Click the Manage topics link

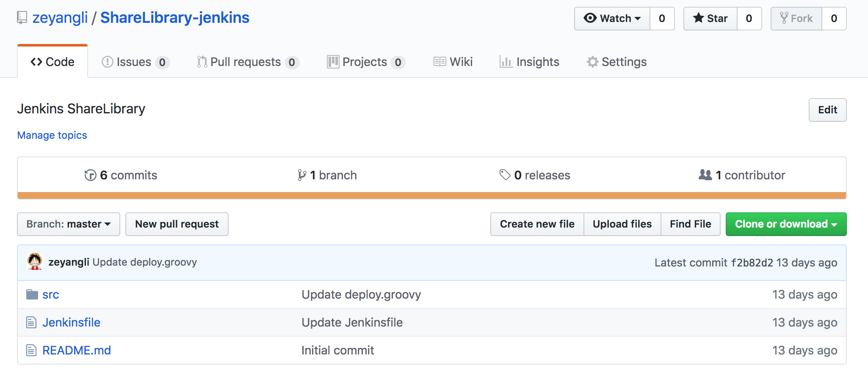point(52,135)
